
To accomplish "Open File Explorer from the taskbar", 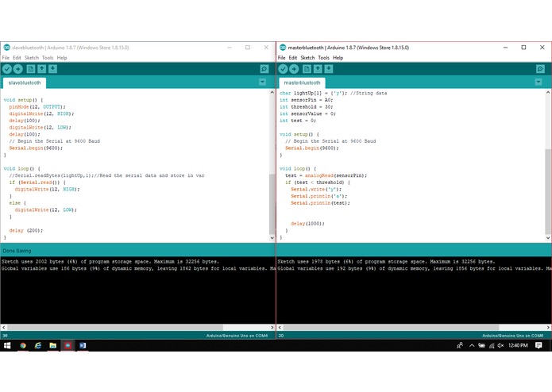I will click(x=52, y=346).
